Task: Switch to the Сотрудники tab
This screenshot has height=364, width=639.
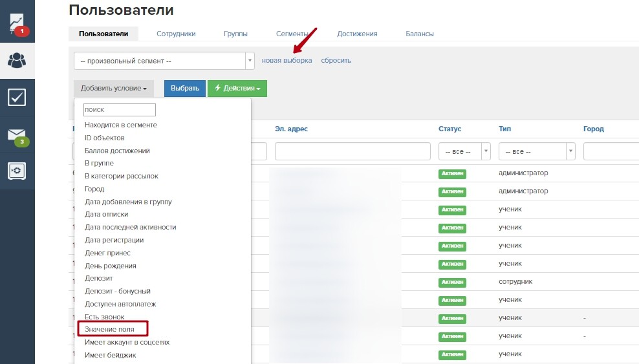Action: [x=176, y=34]
